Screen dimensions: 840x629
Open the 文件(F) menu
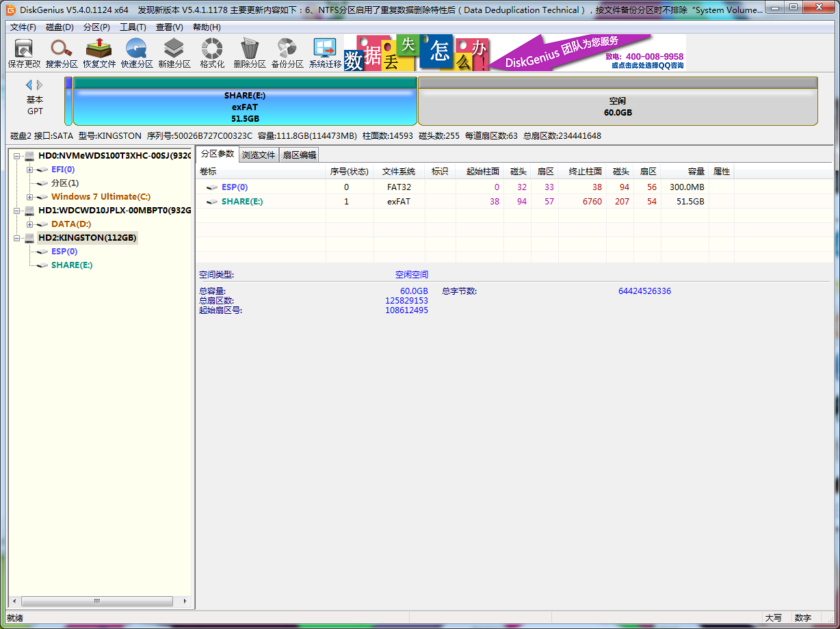coord(23,27)
